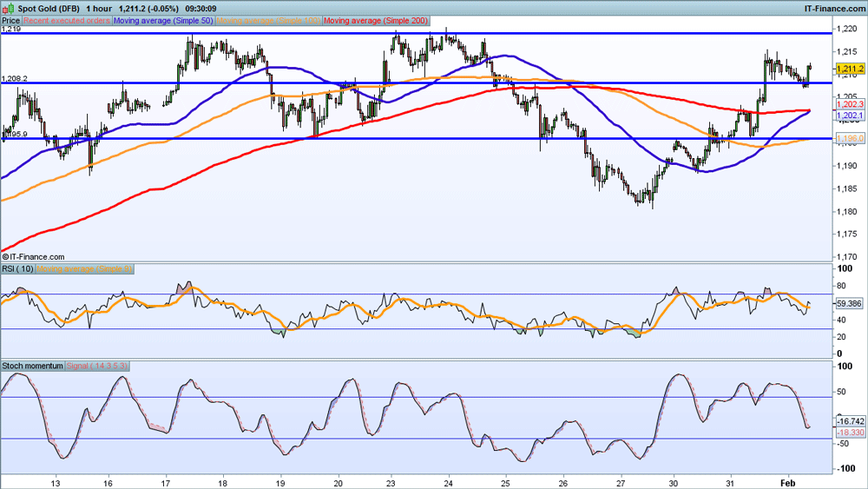Screen dimensions: 868x489
Task: Click the RSI ( 10) indicator label
Action: point(17,268)
